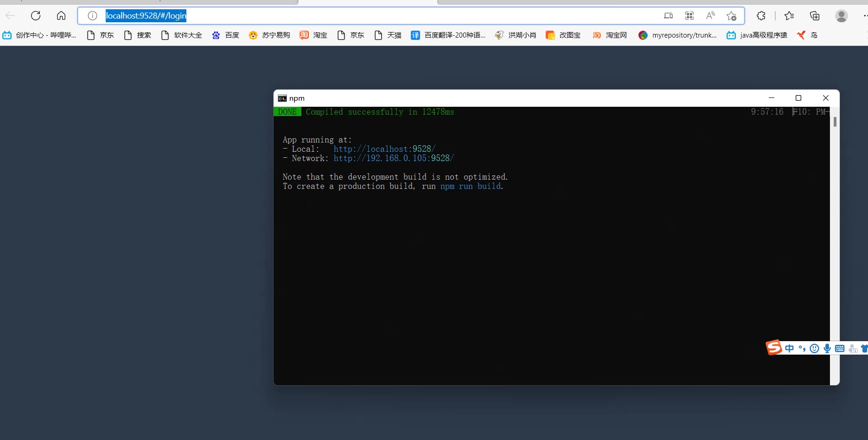
Task: Open the Extensions puzzle icon
Action: pos(761,16)
